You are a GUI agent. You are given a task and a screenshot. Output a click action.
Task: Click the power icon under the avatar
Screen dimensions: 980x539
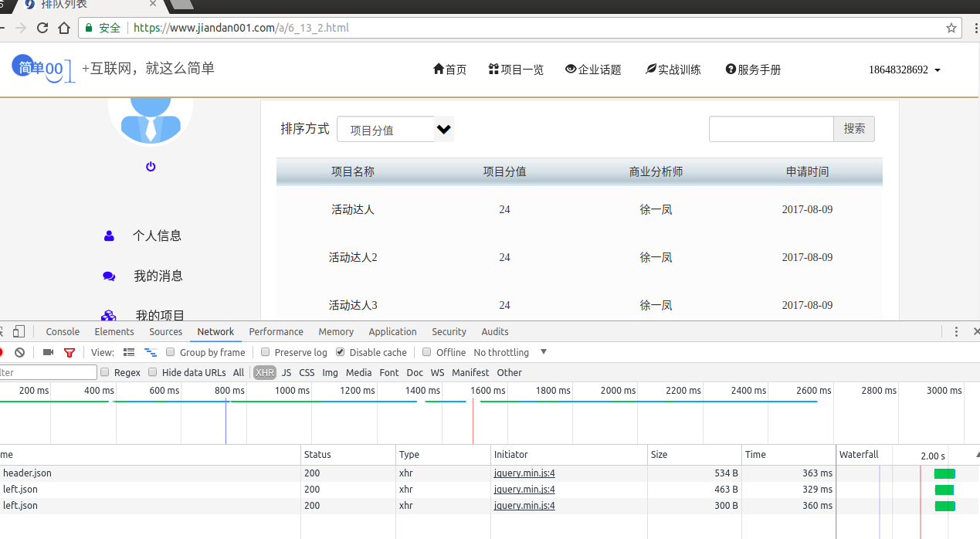tap(151, 167)
